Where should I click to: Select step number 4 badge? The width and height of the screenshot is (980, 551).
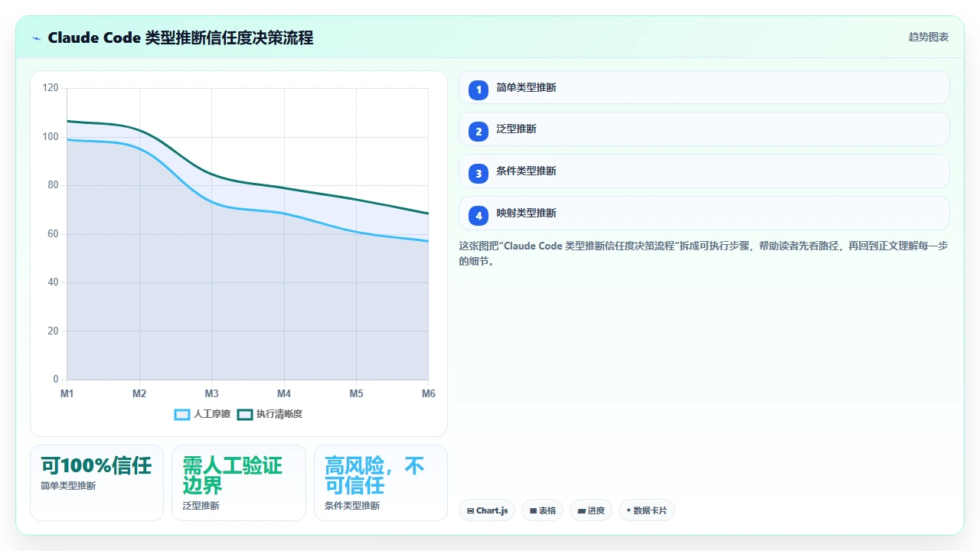pos(479,216)
